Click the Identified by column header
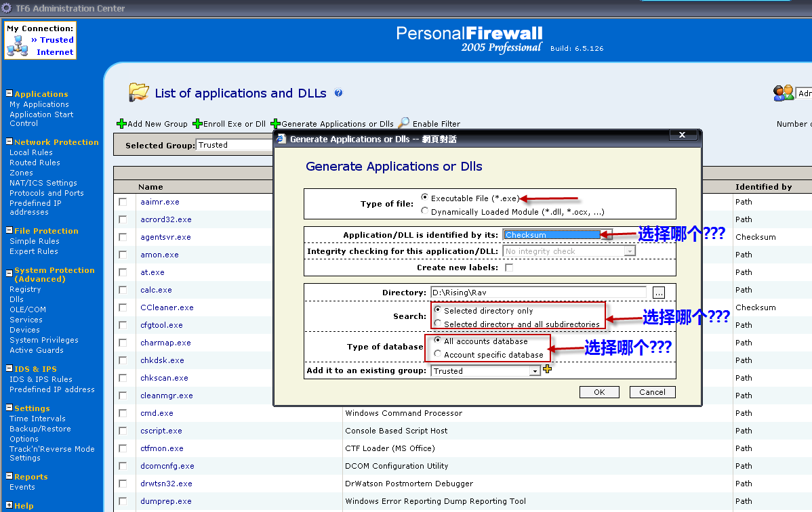Viewport: 812px width, 512px height. click(763, 187)
